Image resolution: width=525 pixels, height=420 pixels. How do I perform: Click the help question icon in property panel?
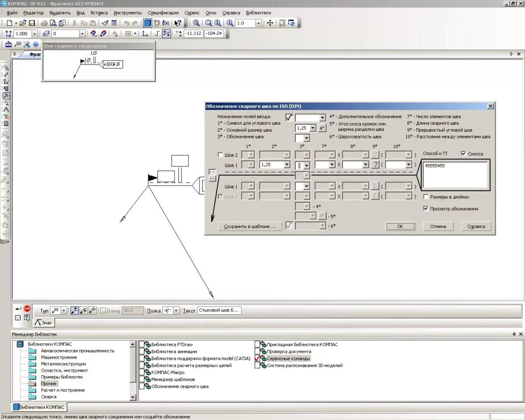27,318
